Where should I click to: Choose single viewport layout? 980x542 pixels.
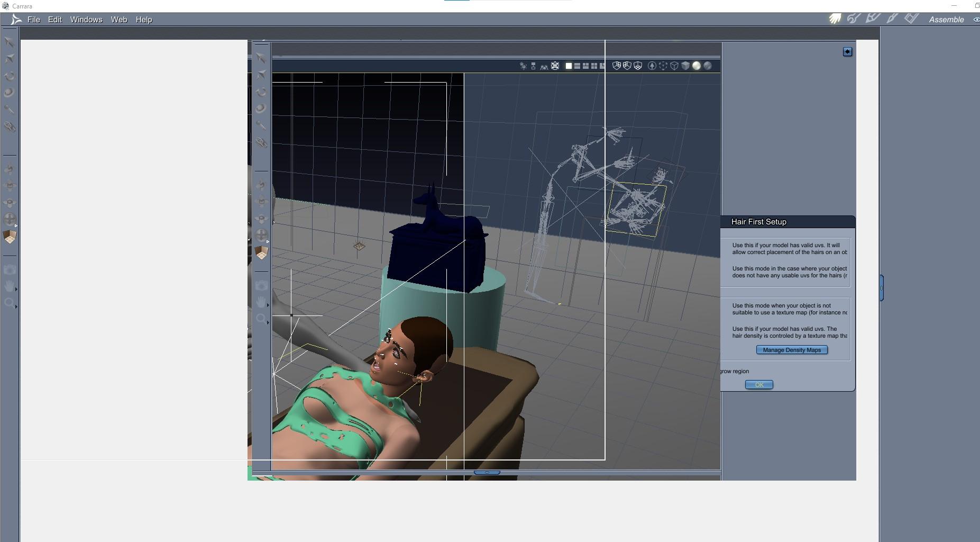(569, 66)
